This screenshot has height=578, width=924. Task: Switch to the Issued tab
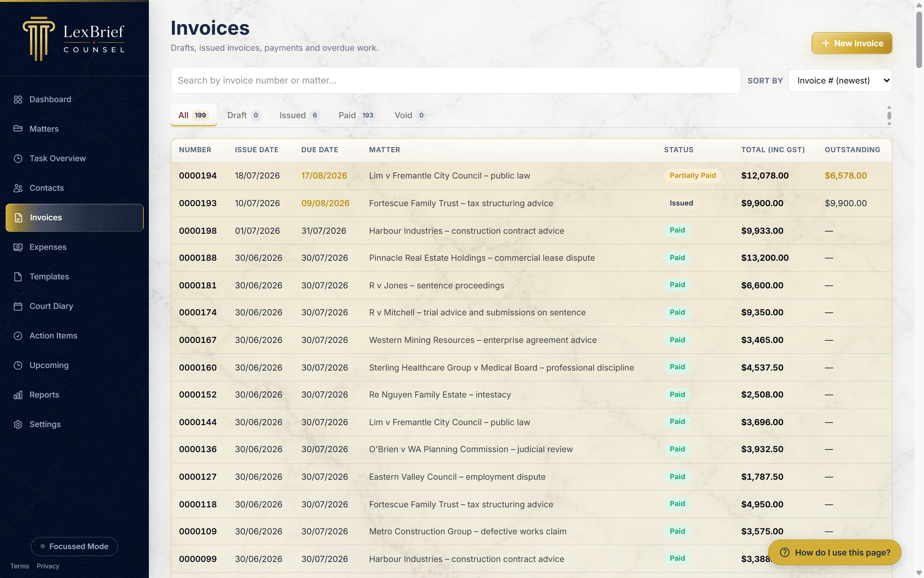tap(299, 115)
